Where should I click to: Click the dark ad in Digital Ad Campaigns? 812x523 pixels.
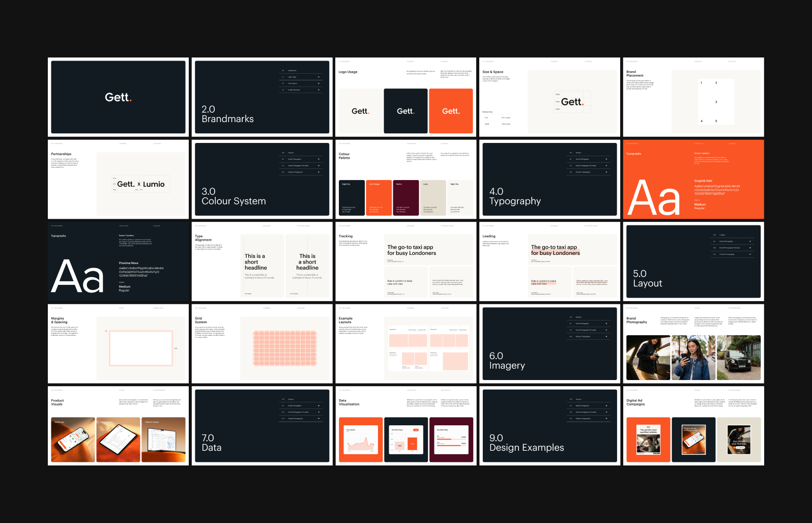693,440
